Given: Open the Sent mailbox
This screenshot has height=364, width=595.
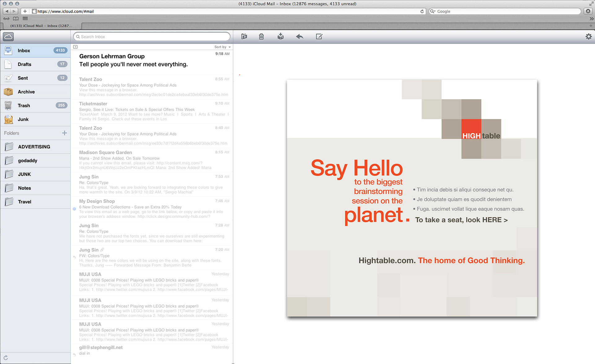Looking at the screenshot, I should 35,78.
